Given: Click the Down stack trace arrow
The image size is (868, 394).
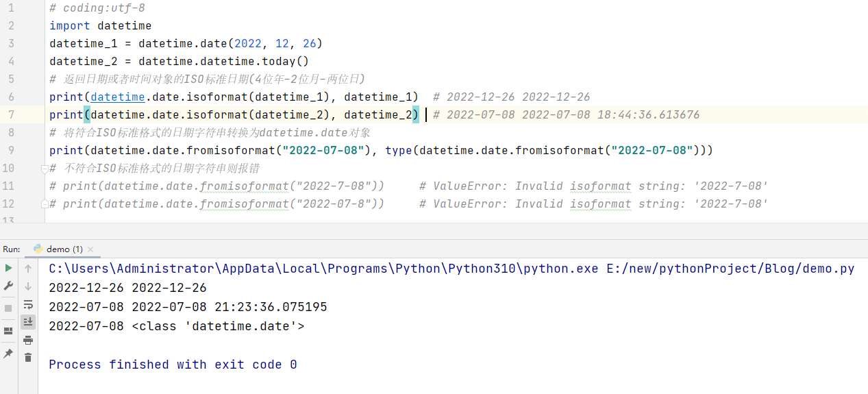Looking at the screenshot, I should [x=28, y=286].
